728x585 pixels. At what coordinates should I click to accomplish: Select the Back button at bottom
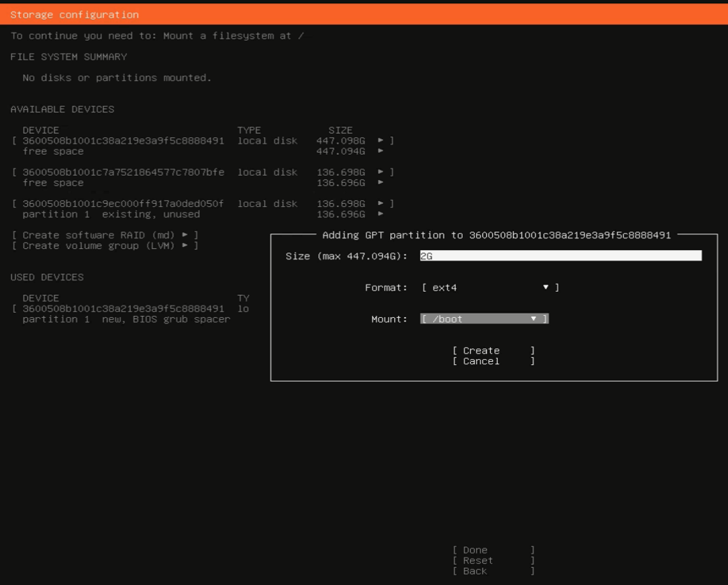[494, 572]
